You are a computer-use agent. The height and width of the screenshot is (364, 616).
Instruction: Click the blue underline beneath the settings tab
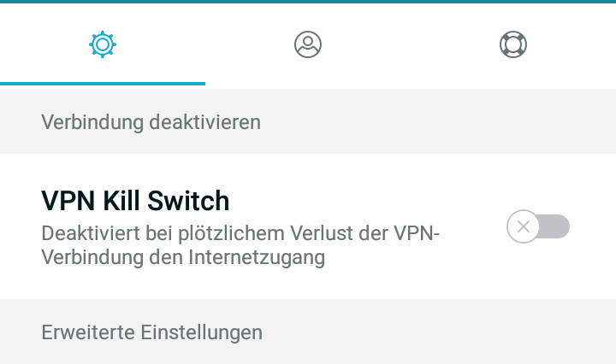coord(103,84)
